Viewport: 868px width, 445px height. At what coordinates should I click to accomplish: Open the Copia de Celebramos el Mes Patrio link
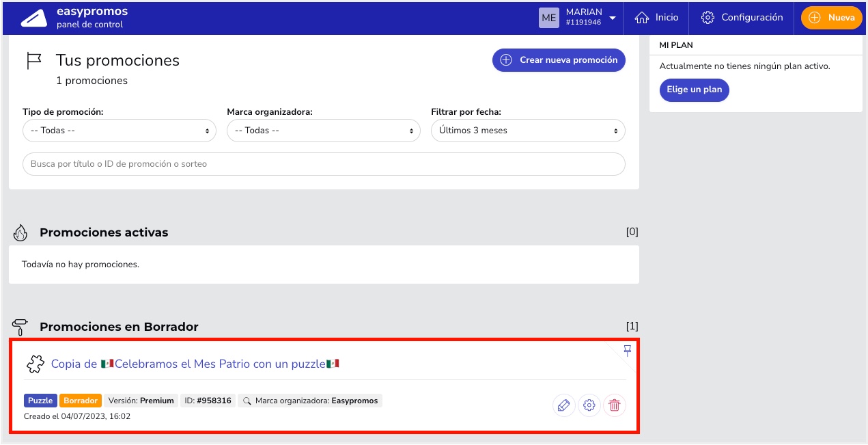(195, 364)
